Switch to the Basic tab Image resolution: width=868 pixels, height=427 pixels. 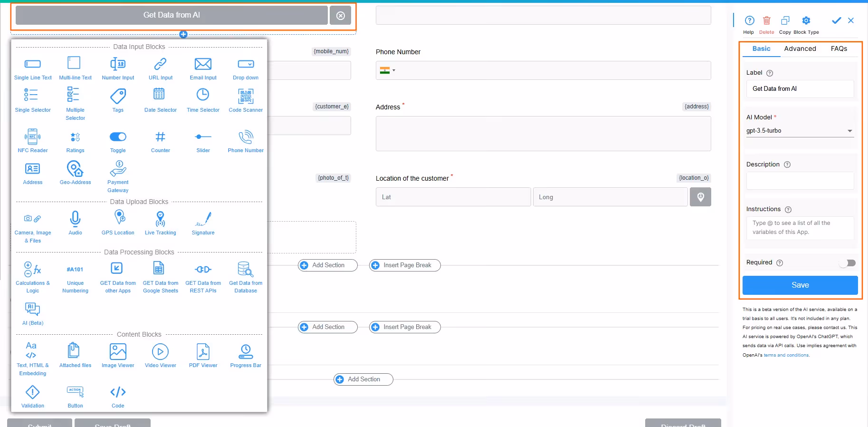(761, 49)
